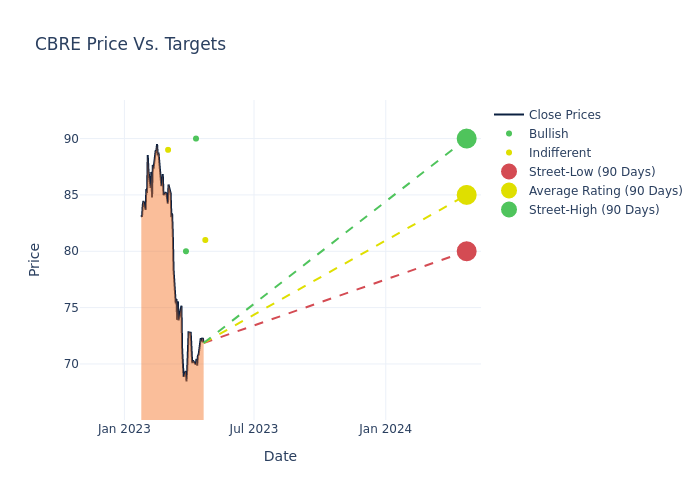Click the Jan 2024 x-axis tick label
This screenshot has width=700, height=500.
pos(385,429)
